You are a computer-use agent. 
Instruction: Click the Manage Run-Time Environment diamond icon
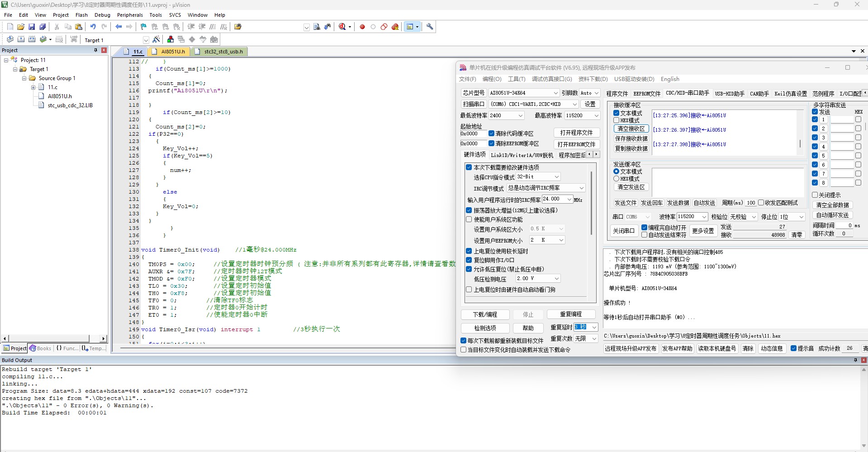[192, 39]
